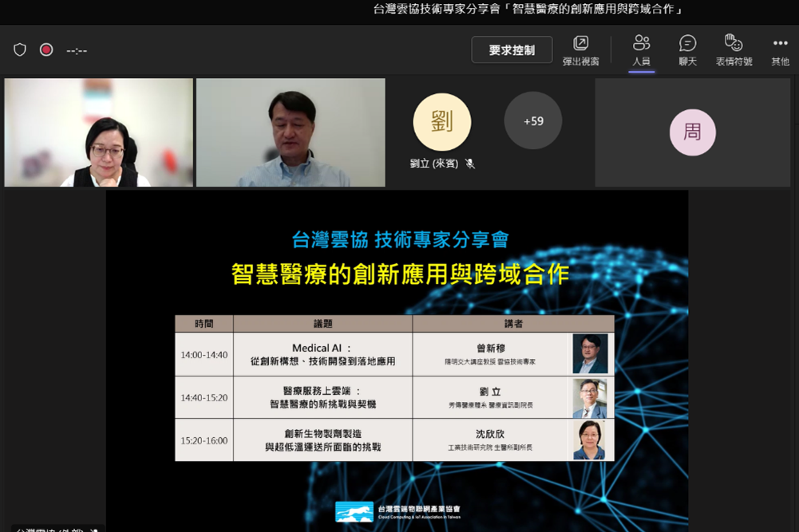Click speaker name 劉立 in the table

(490, 392)
